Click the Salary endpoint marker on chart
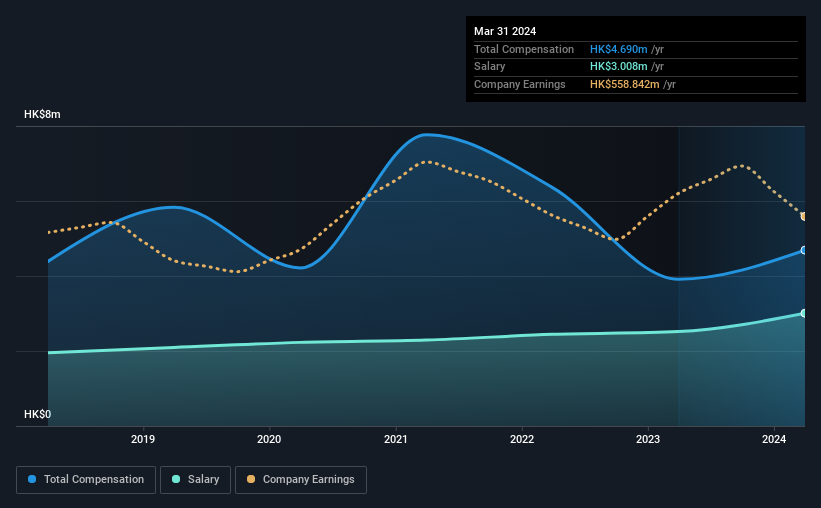The width and height of the screenshot is (821, 508). coord(803,313)
